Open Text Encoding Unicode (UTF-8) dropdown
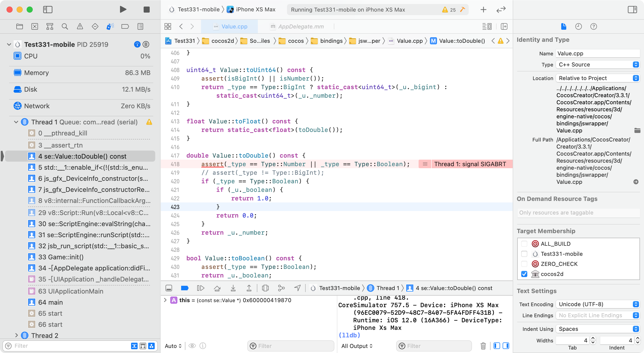644x353 pixels. (x=598, y=304)
